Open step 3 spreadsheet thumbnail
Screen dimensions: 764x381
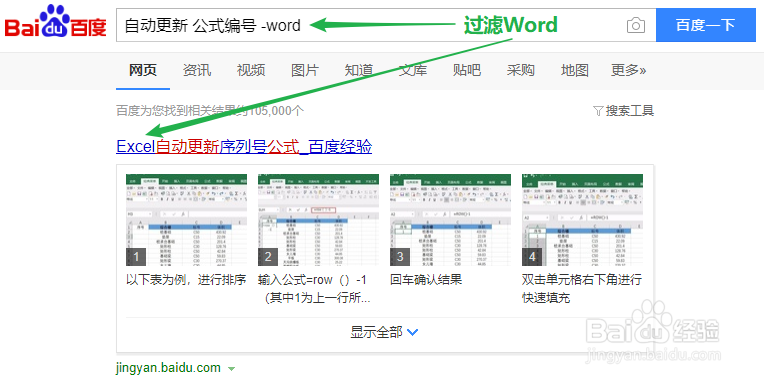(451, 220)
